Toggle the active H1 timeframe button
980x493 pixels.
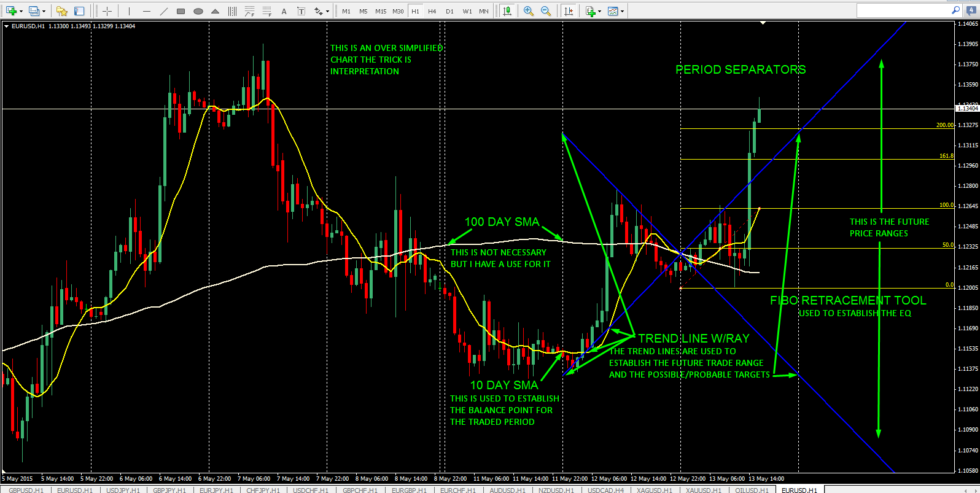(x=415, y=11)
